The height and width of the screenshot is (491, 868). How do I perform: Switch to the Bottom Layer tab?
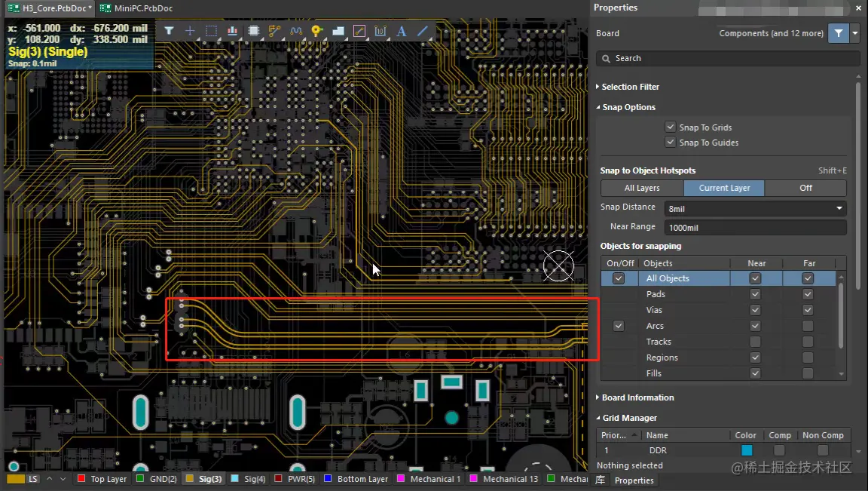[356, 479]
